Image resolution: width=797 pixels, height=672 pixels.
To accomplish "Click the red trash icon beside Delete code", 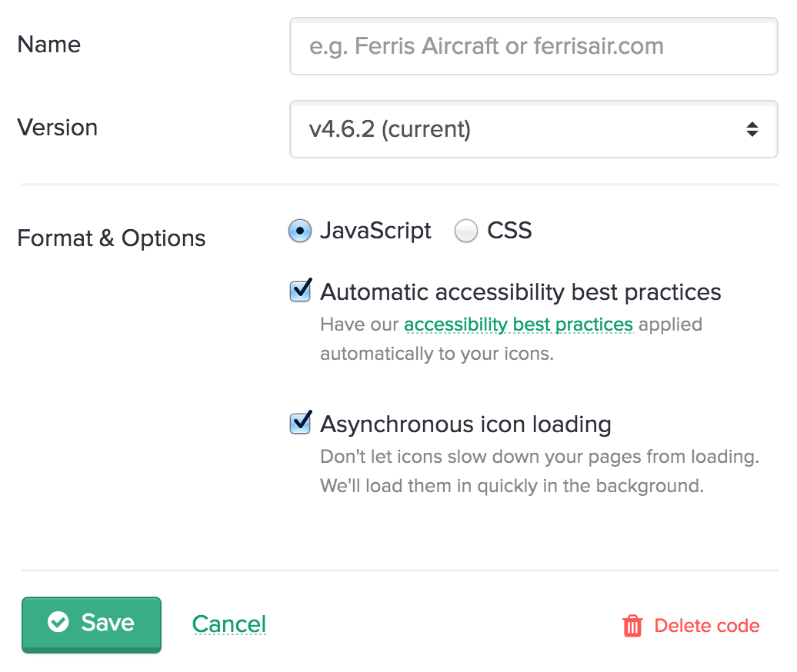I will coord(632,625).
